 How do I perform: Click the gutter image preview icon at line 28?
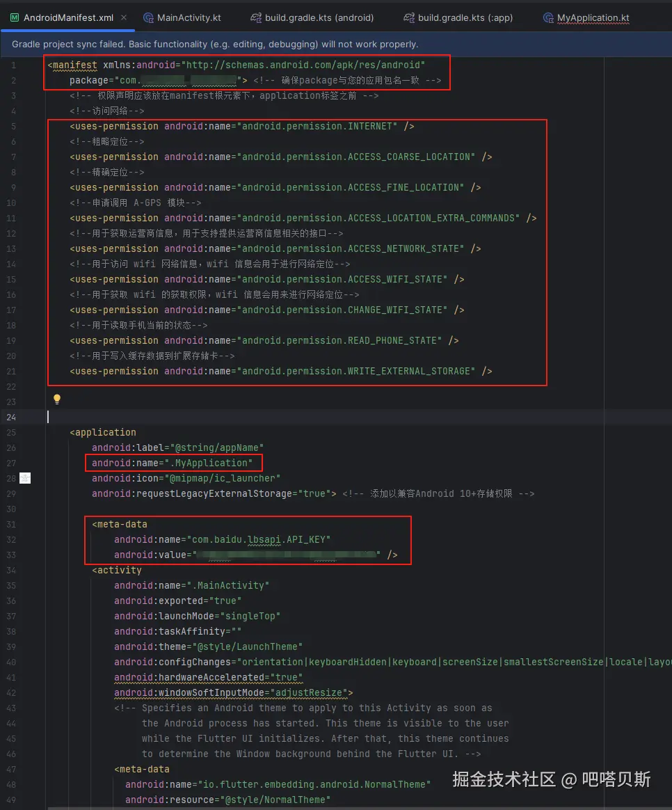point(25,478)
